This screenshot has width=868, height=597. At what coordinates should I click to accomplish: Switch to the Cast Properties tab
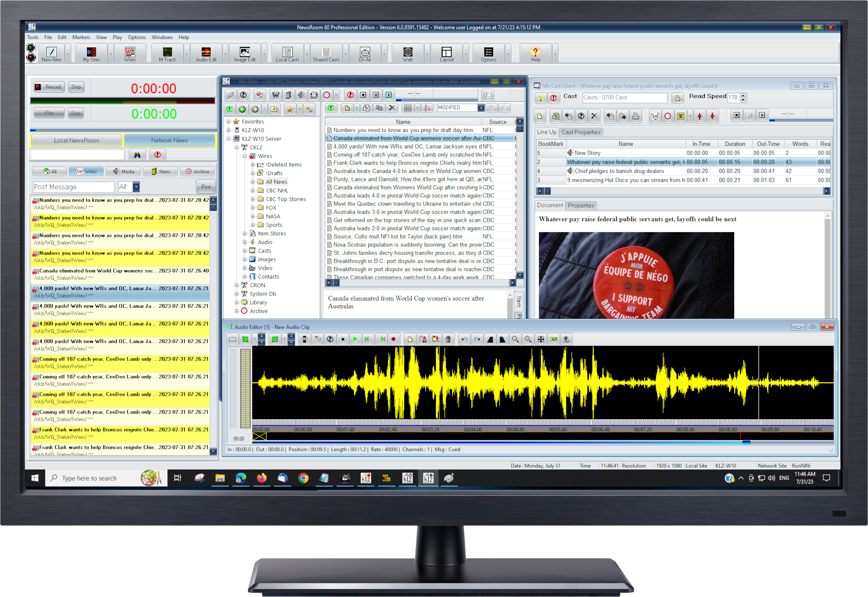581,132
